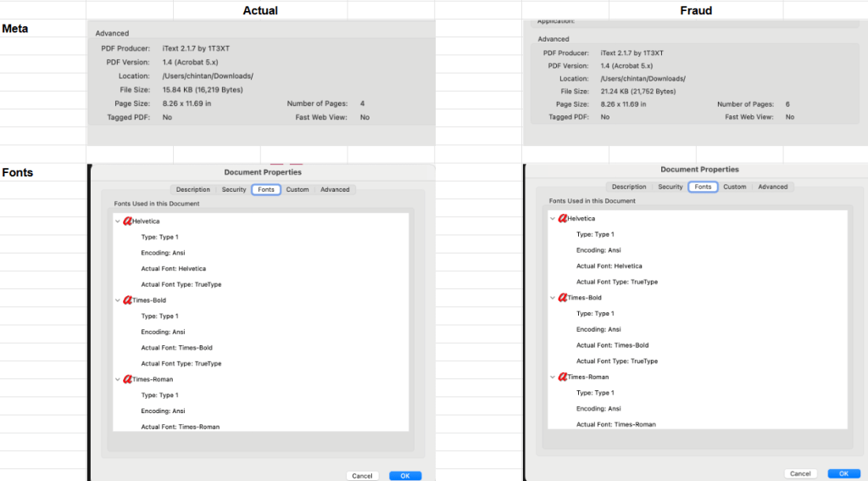Click the Times-Roman font icon in the Fraud dialog
868x481 pixels.
[x=563, y=377]
